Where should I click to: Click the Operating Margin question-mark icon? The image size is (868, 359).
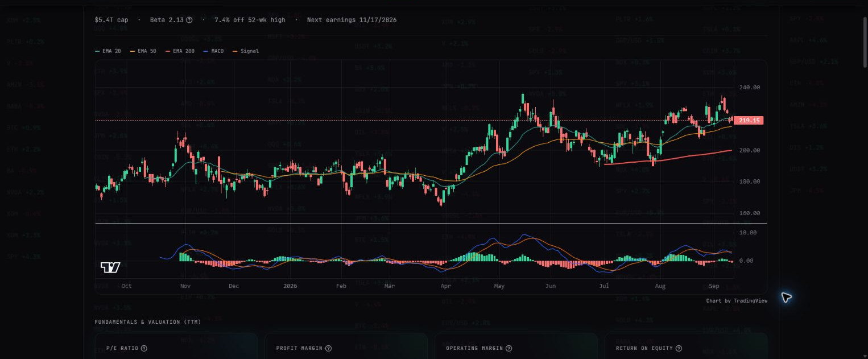(x=509, y=348)
